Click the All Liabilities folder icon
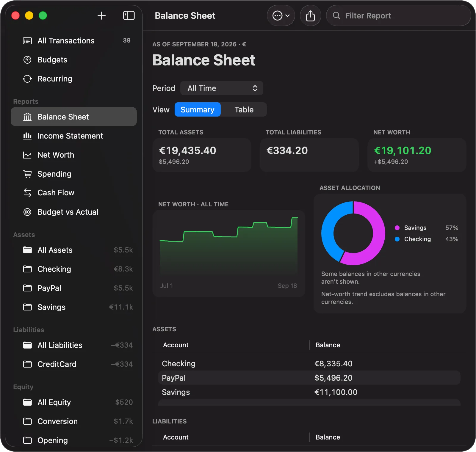The height and width of the screenshot is (452, 476). click(27, 345)
